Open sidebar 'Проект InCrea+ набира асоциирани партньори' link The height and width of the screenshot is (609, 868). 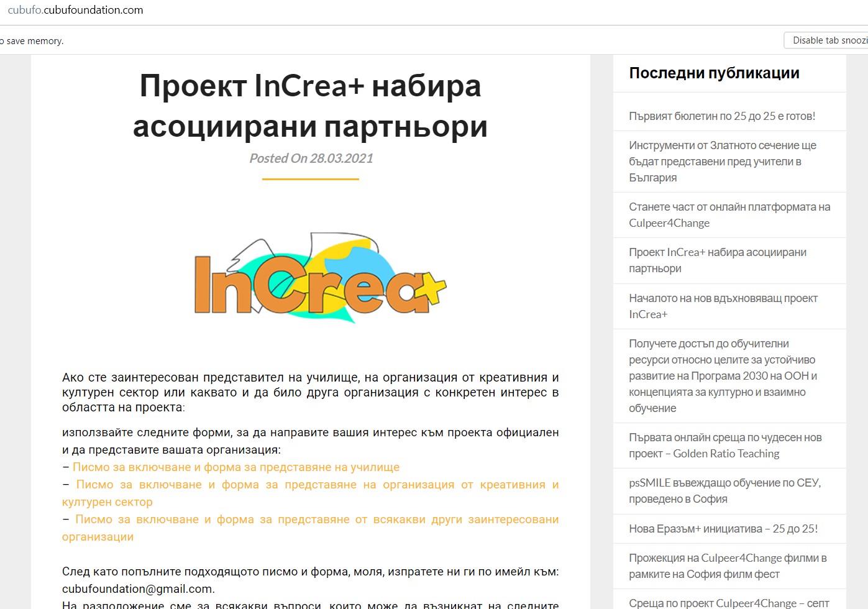pyautogui.click(x=718, y=260)
